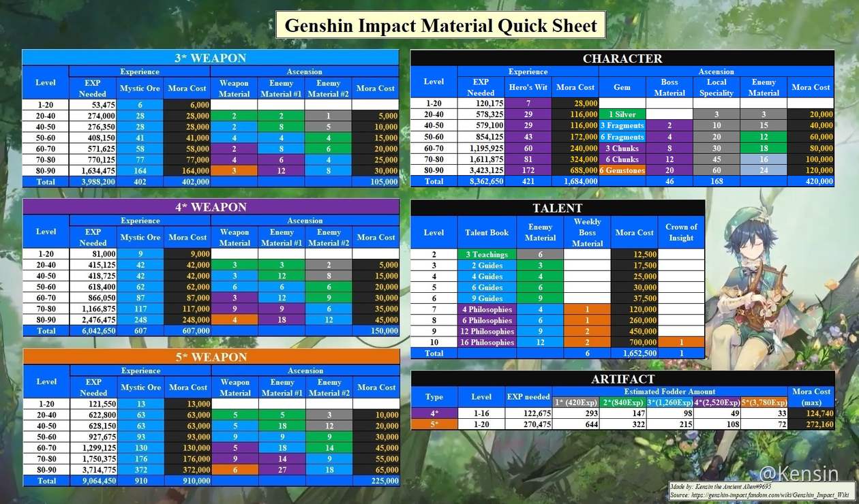Screen dimensions: 859x504
Task: Select the '3 Fragments' gem cell
Action: coord(622,125)
